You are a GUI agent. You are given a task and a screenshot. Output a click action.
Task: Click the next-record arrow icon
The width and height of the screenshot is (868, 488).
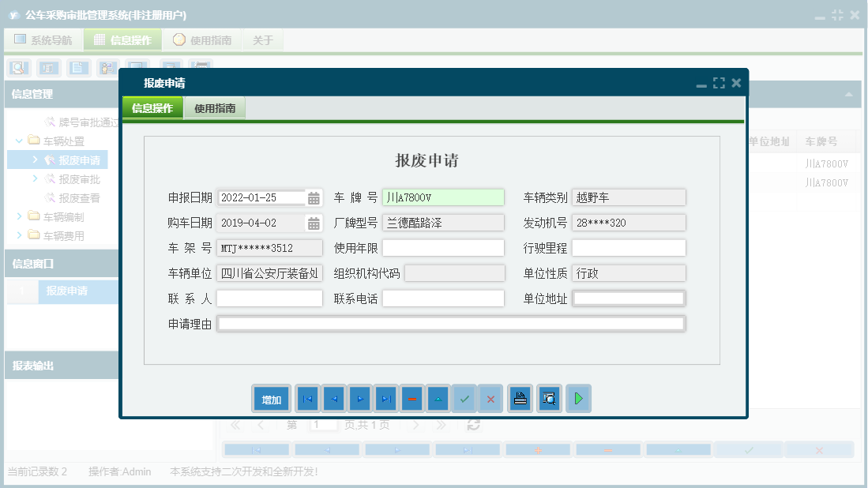point(360,399)
